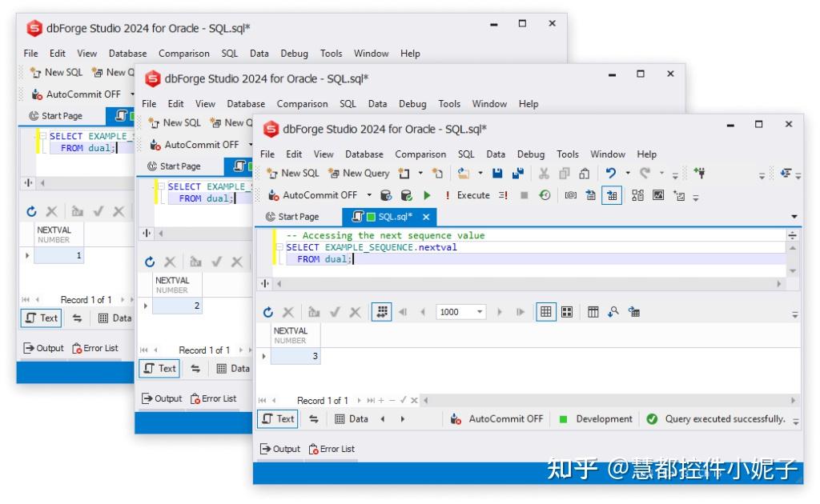Click the execute current statement icon
Screen dimensions: 820x504
point(503,195)
